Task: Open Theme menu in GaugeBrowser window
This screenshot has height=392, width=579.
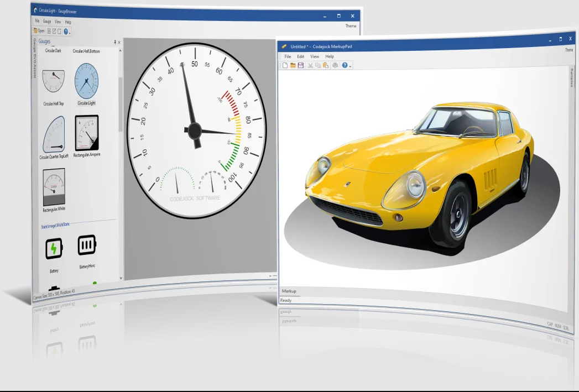Action: point(351,26)
